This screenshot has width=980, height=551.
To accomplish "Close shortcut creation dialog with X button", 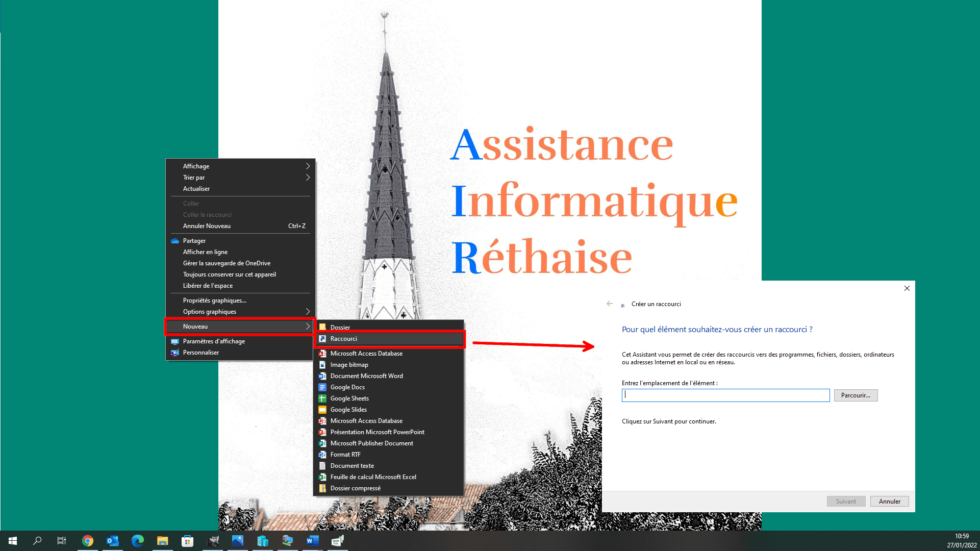I will (x=908, y=288).
